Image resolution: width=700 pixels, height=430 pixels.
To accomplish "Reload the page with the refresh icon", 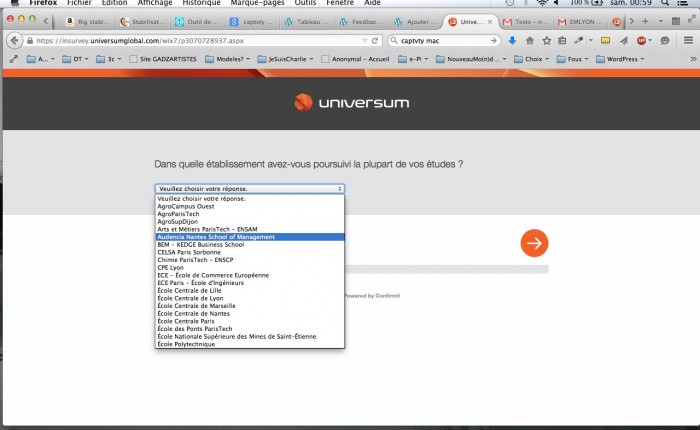I will click(x=375, y=41).
